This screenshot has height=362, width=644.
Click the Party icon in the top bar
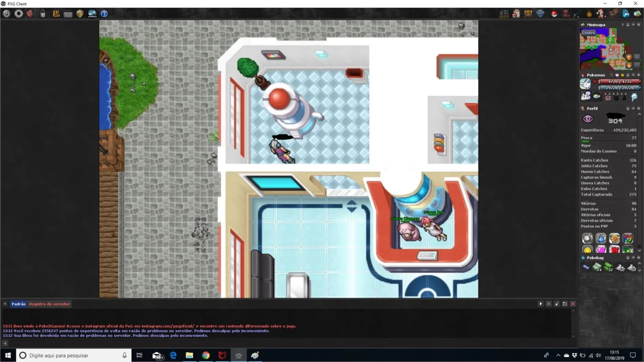pos(504,14)
